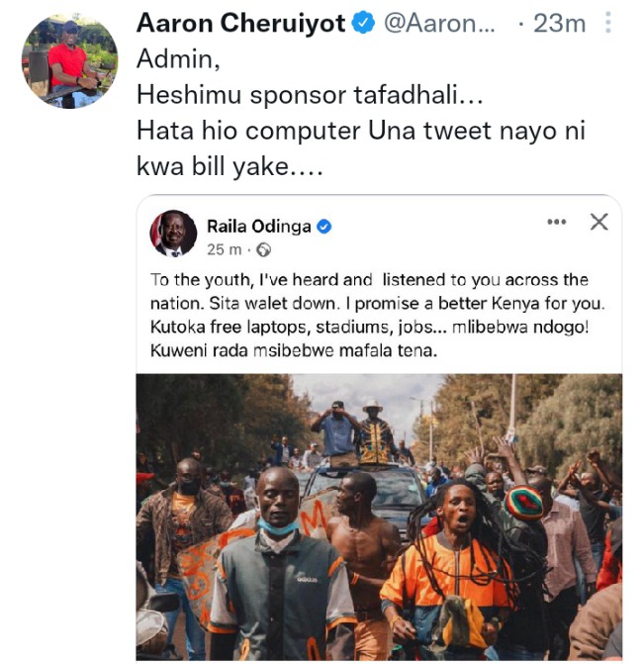Click the vehicle with men standing in photo

point(373,487)
